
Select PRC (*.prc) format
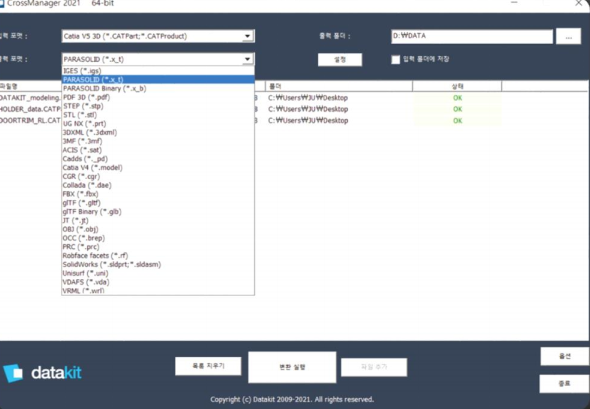pos(158,247)
